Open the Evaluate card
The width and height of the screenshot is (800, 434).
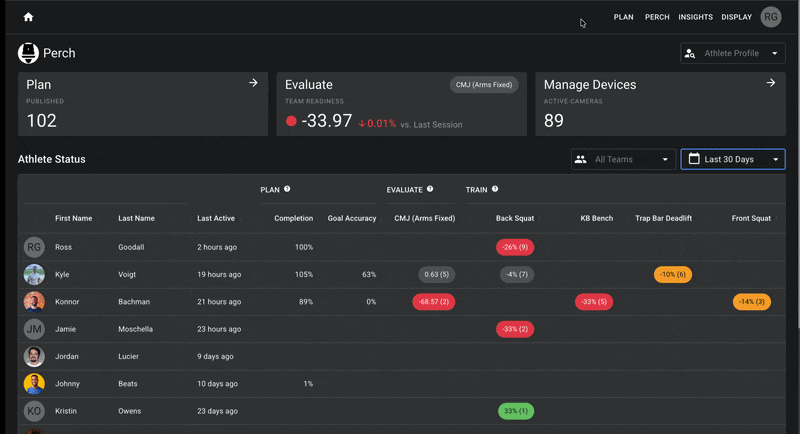pos(402,104)
